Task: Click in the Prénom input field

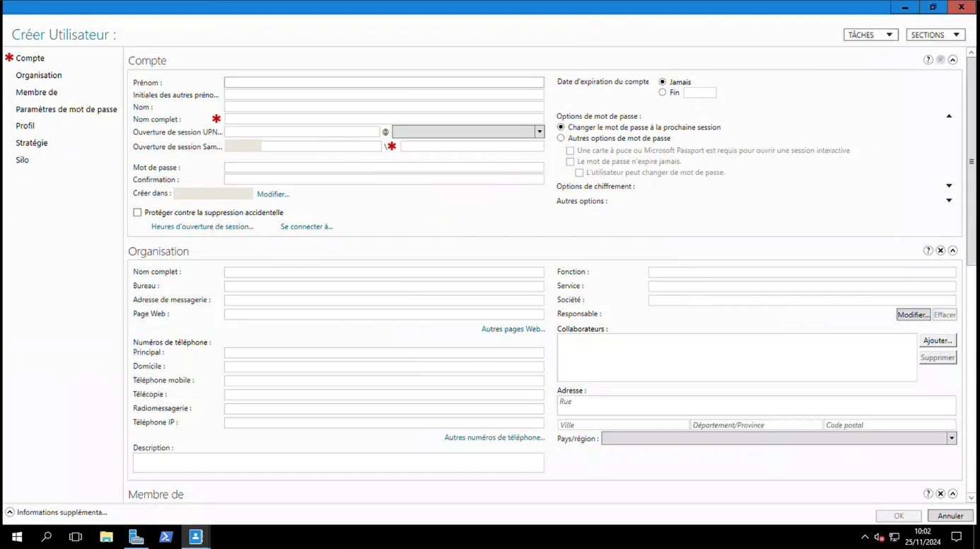Action: pyautogui.click(x=384, y=83)
